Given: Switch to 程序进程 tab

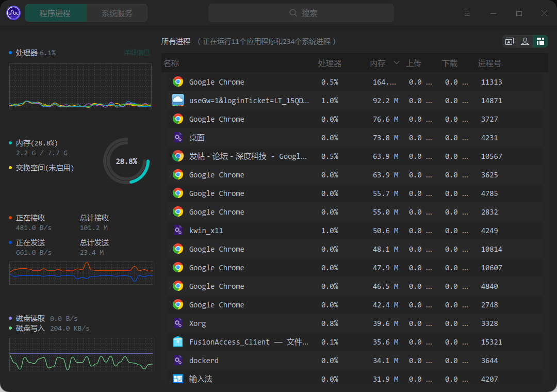Looking at the screenshot, I should click(55, 13).
